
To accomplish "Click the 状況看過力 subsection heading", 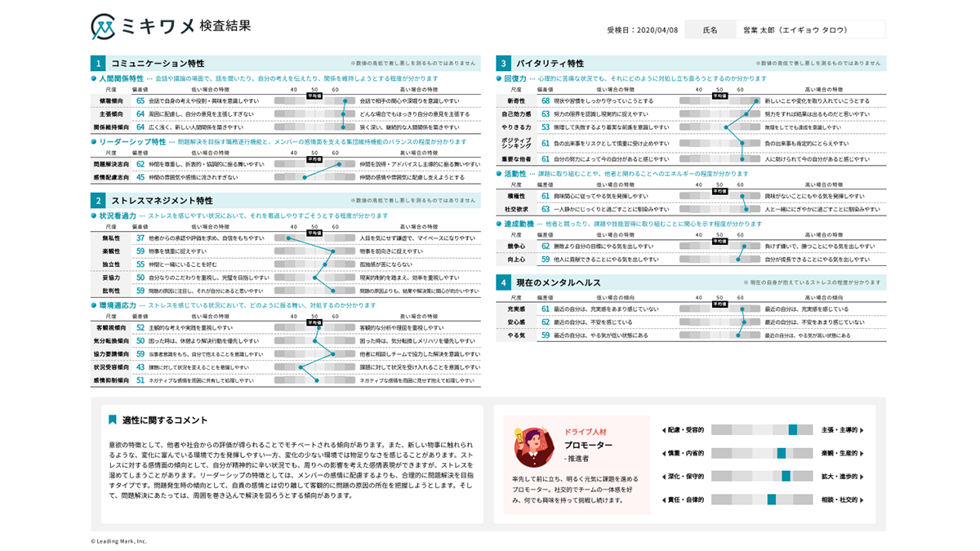I will (x=118, y=216).
